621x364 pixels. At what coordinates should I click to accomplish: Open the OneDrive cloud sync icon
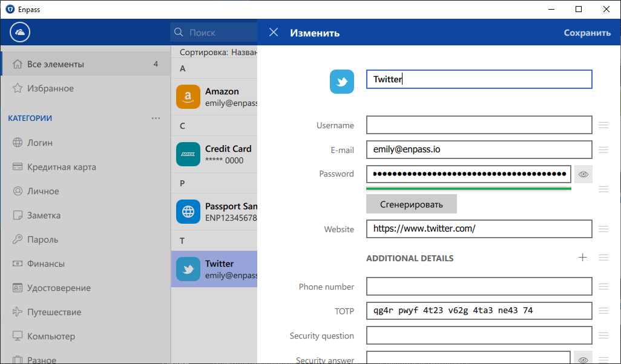tap(20, 32)
